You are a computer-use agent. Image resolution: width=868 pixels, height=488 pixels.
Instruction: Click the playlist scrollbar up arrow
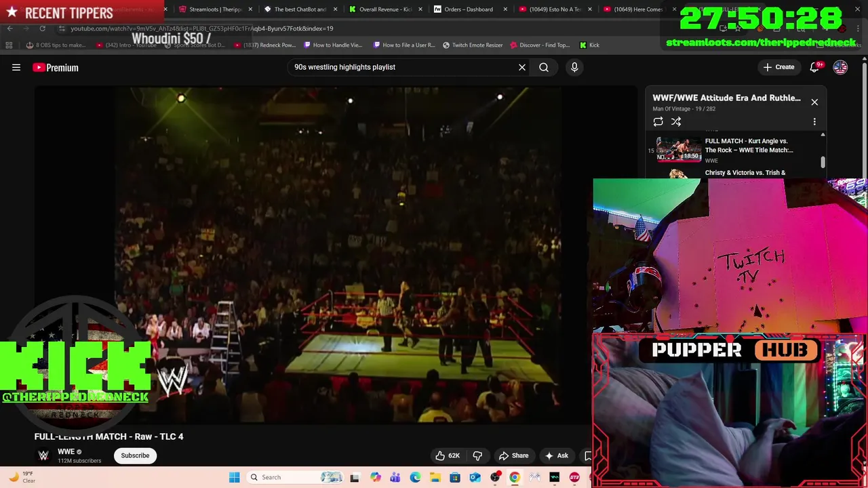click(x=823, y=135)
